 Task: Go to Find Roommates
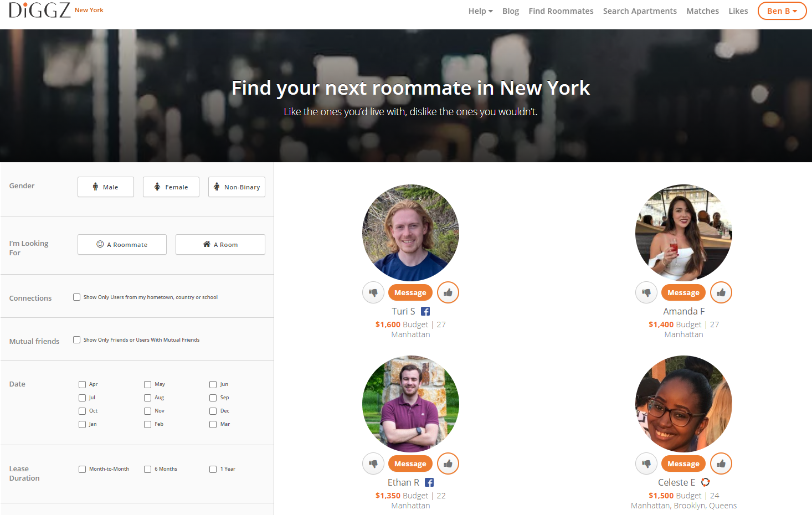[561, 11]
